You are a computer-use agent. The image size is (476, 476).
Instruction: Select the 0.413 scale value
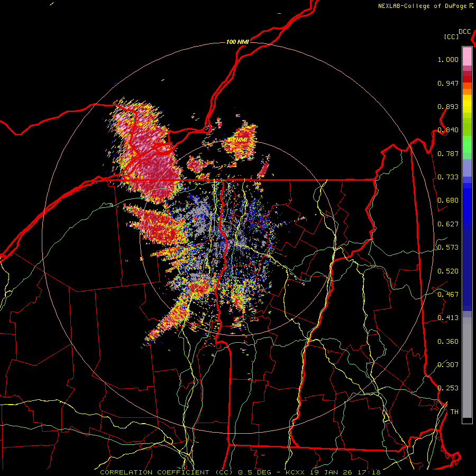448,318
